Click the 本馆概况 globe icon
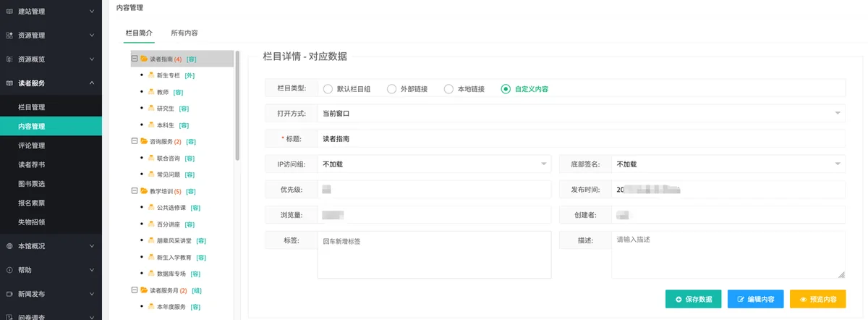Image resolution: width=868 pixels, height=320 pixels. click(9, 246)
